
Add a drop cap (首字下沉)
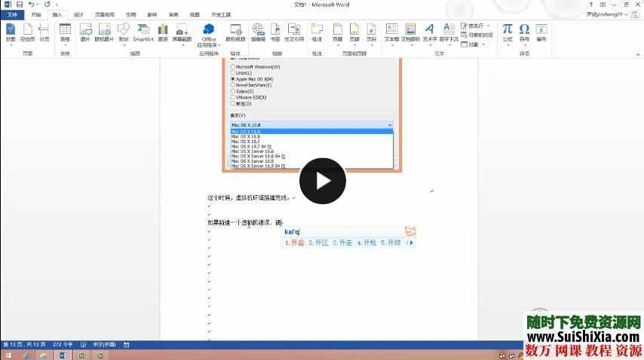click(x=449, y=33)
